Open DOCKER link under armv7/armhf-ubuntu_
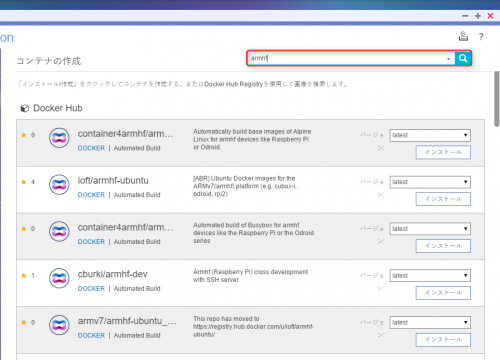Viewport: 500px width, 360px height. point(91,335)
